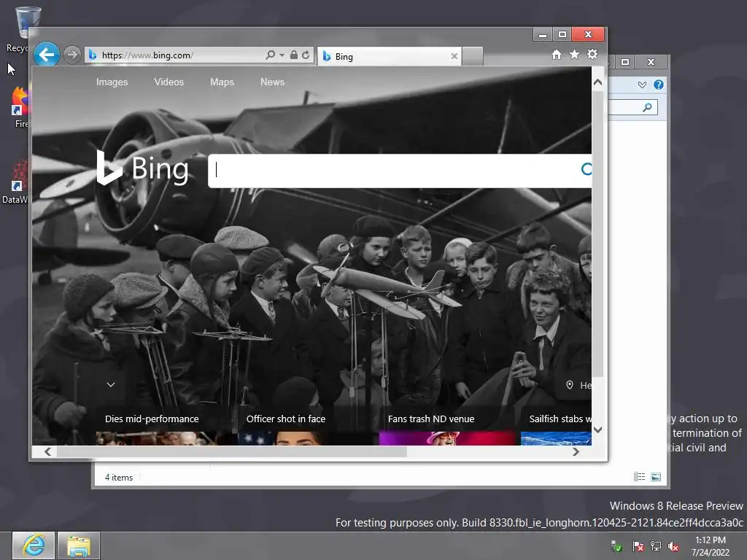The image size is (747, 560).
Task: Go back with the blue arrow
Action: pos(47,55)
